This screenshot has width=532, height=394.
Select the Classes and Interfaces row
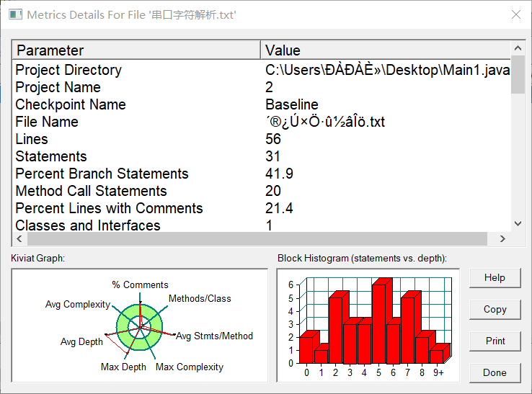[261, 225]
